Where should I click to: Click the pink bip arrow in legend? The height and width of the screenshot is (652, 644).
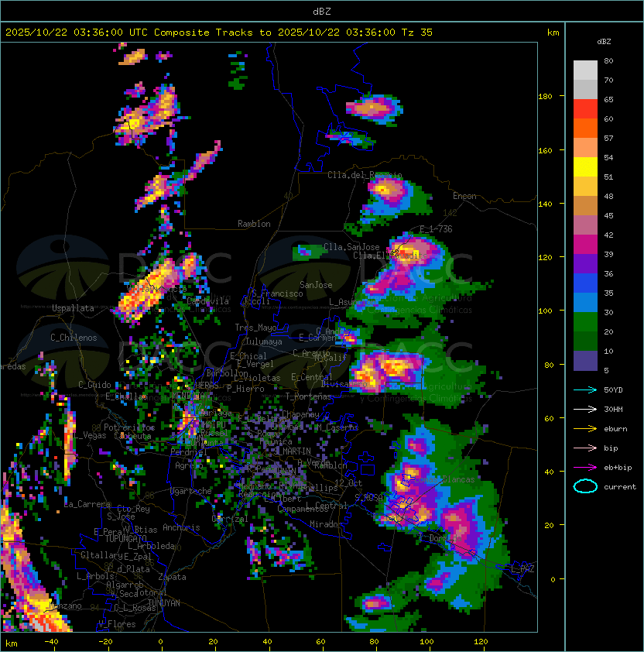coord(585,448)
